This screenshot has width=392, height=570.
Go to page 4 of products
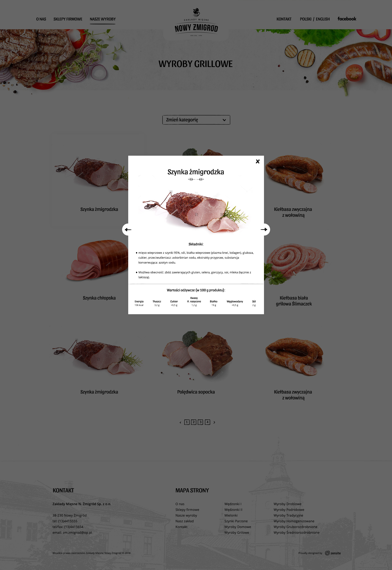point(208,422)
